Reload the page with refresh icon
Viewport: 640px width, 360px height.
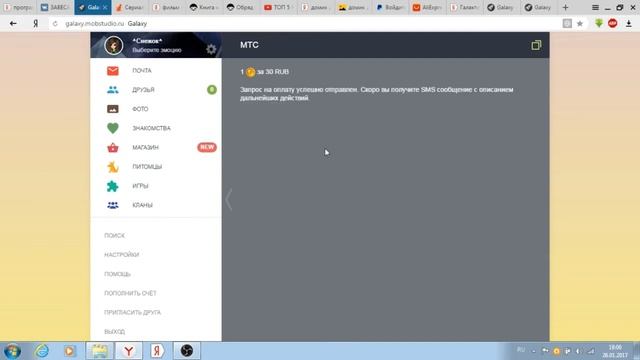click(x=55, y=24)
